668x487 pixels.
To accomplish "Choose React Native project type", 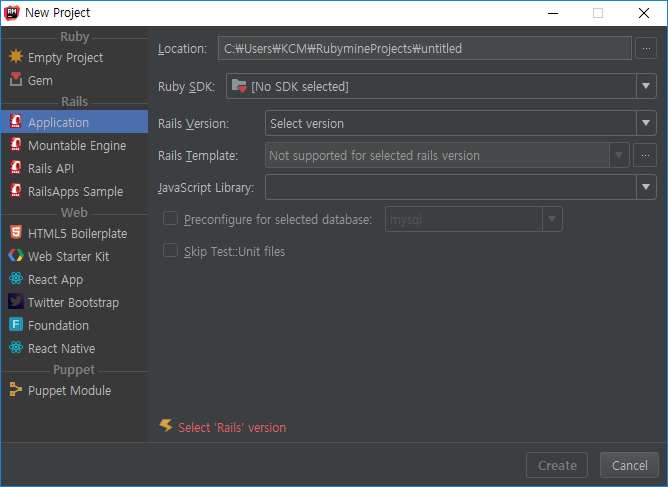I will coord(75,348).
